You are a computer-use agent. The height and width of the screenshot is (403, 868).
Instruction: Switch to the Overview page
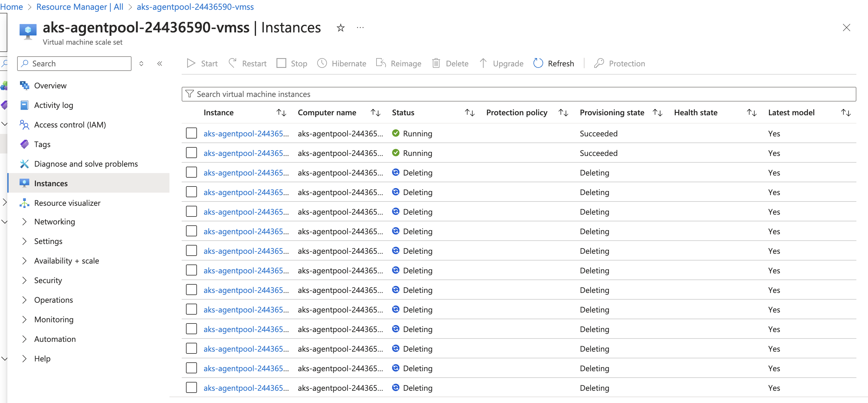pos(50,85)
